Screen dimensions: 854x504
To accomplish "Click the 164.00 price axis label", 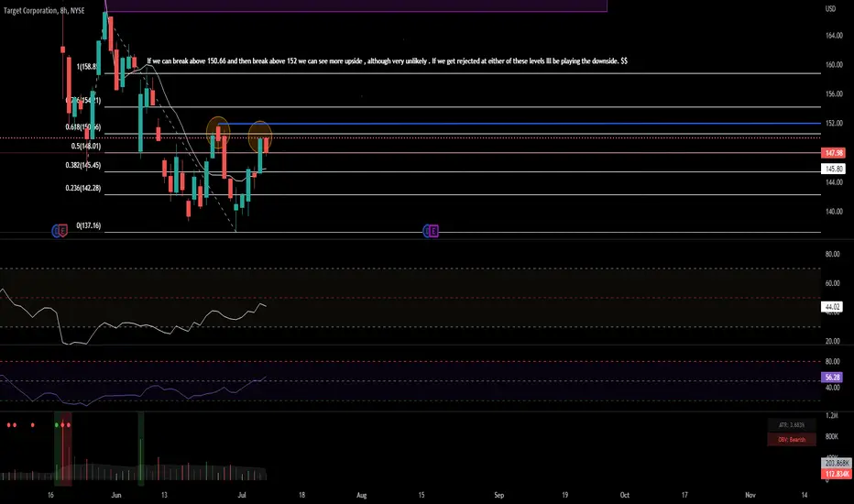I will pos(834,36).
